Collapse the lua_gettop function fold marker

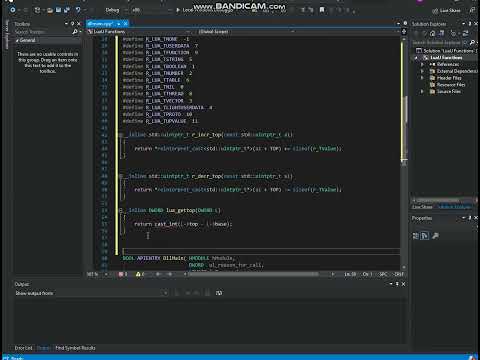[x=121, y=210]
